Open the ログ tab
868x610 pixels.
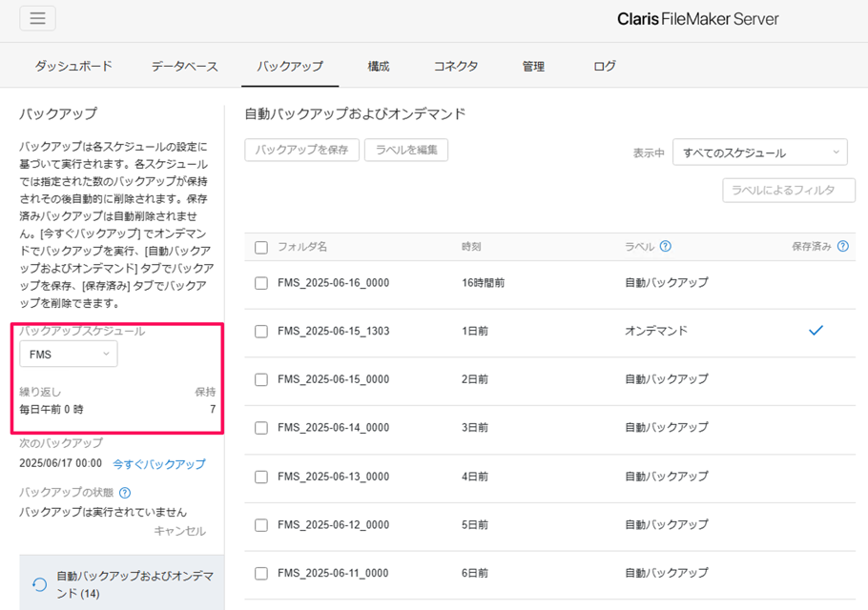click(x=605, y=66)
